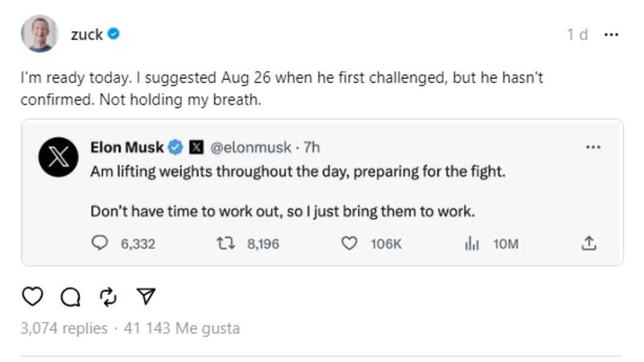
Task: Click the @elonmusk handle
Action: pyautogui.click(x=250, y=147)
